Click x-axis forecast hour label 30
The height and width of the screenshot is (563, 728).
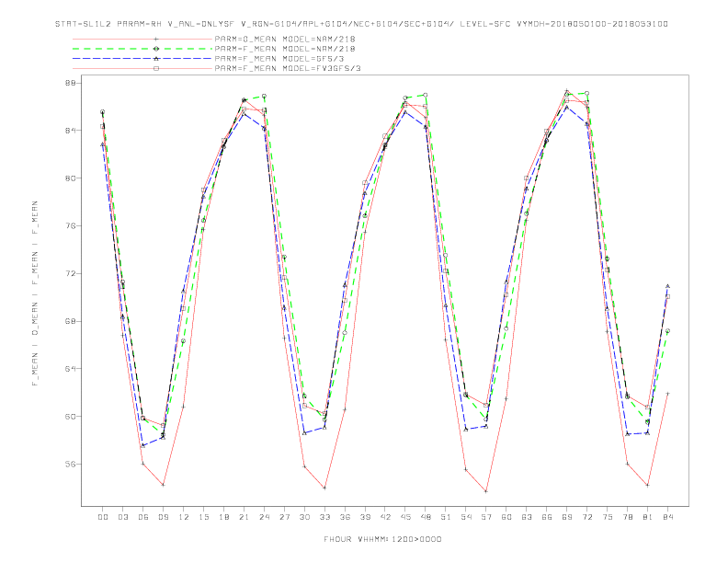(304, 517)
